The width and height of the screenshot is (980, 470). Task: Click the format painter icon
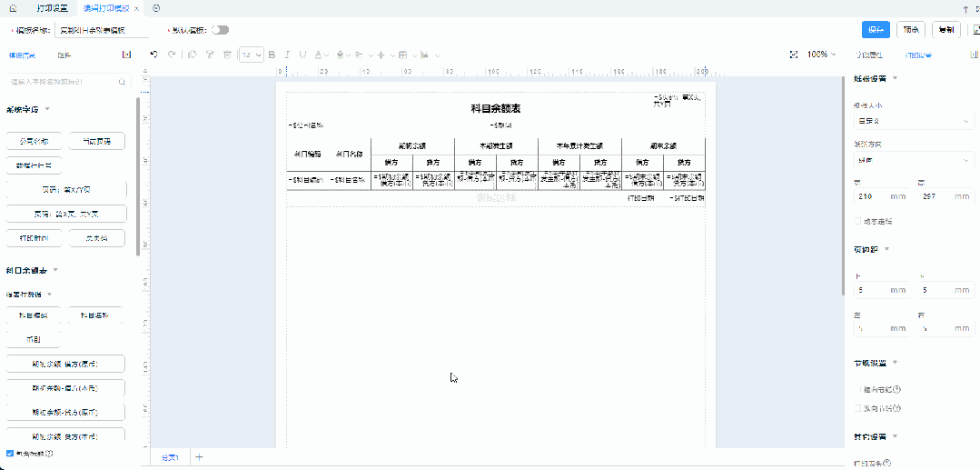pos(210,55)
